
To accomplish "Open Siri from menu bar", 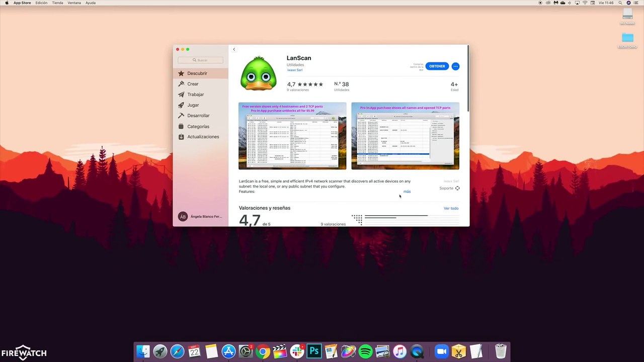I will (x=628, y=3).
